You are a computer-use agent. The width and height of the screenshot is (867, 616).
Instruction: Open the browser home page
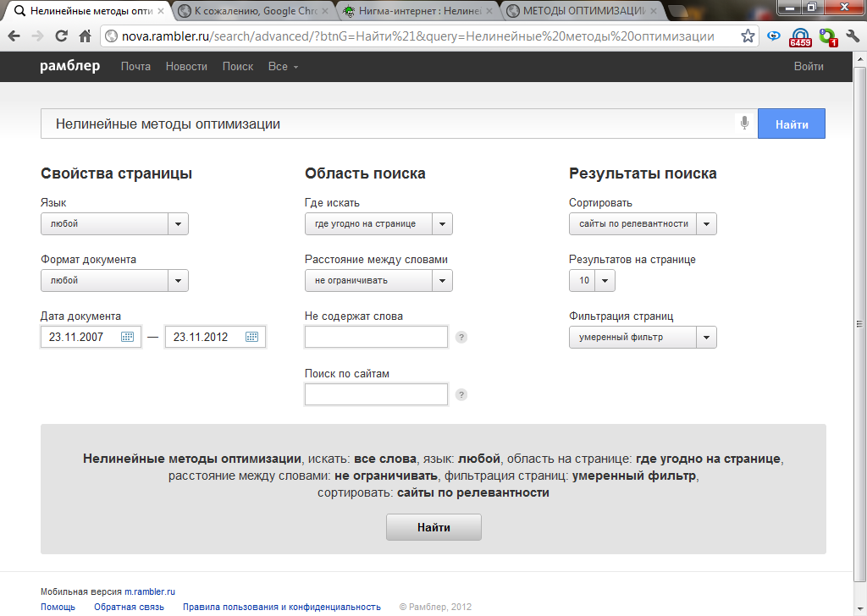[86, 36]
